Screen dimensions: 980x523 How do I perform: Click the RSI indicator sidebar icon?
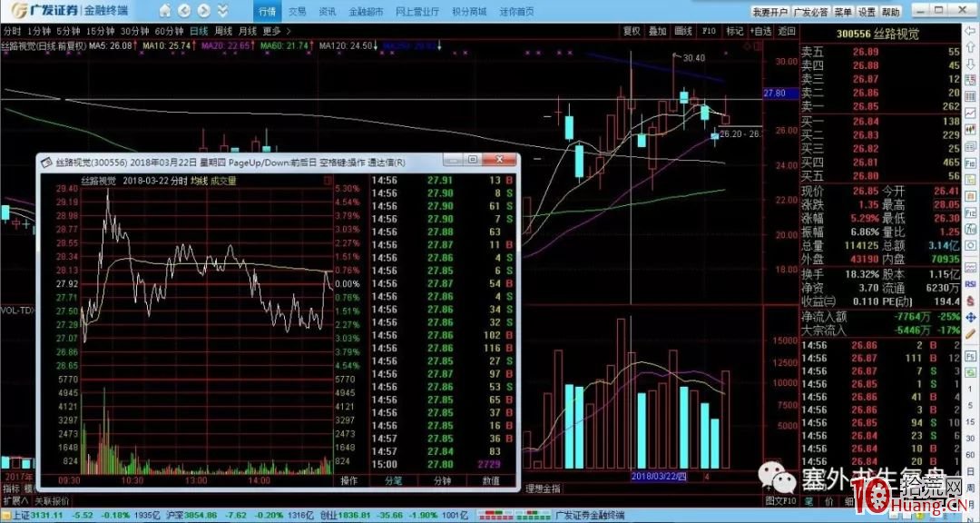tap(970, 284)
